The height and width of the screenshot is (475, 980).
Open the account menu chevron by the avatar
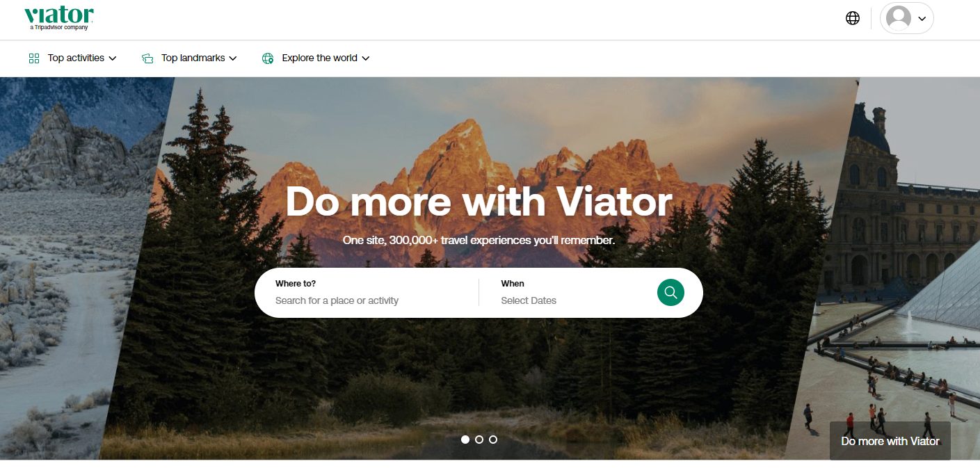[x=922, y=19]
